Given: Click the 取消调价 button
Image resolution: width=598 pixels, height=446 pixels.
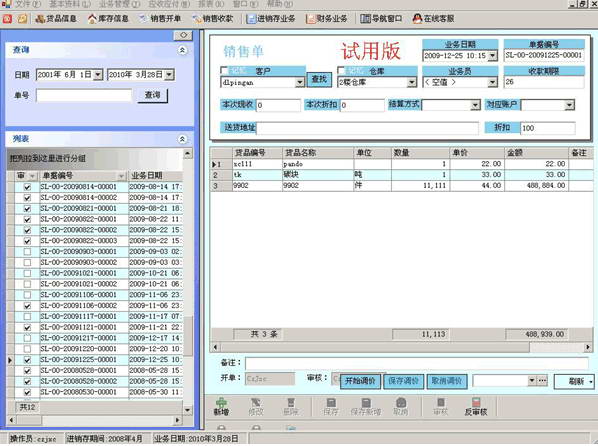Looking at the screenshot, I should 447,381.
